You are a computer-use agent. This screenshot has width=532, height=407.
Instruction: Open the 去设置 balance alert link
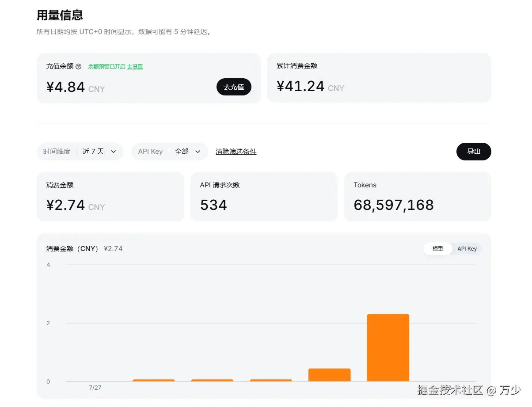[135, 67]
